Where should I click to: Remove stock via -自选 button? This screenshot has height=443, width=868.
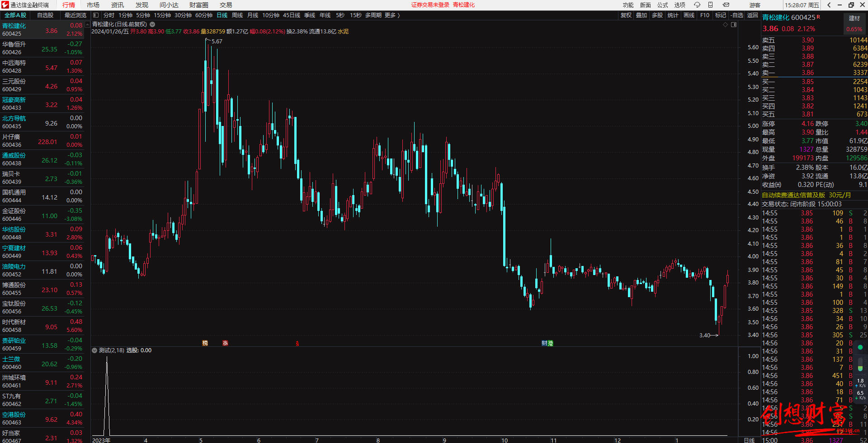[737, 15]
